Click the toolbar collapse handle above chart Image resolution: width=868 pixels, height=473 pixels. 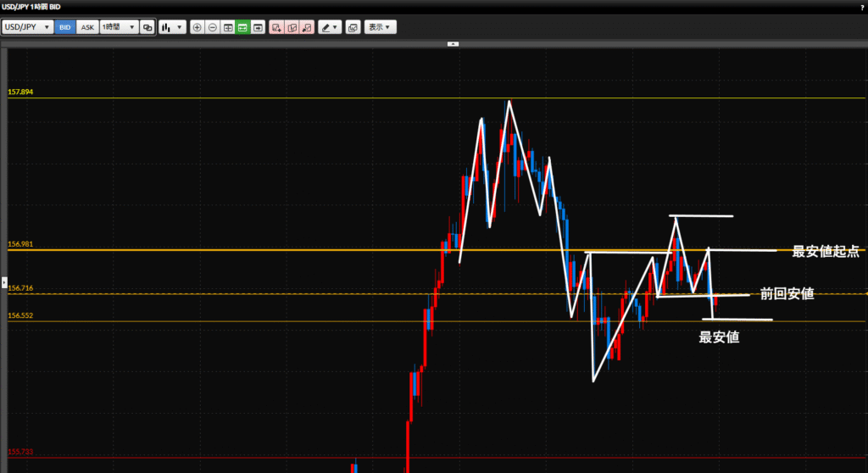click(x=453, y=42)
